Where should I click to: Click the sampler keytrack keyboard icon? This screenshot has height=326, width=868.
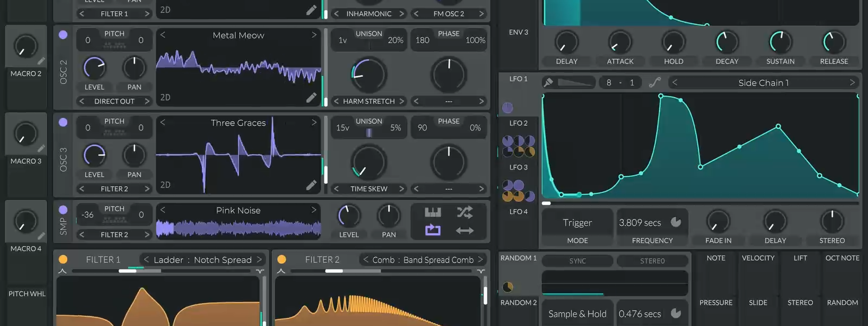coord(432,212)
